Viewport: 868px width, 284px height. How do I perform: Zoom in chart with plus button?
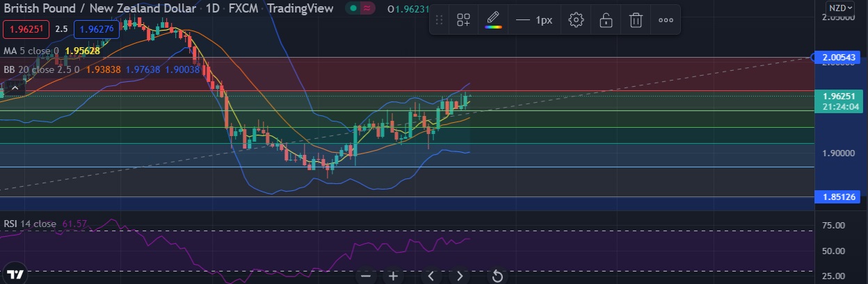pos(393,276)
